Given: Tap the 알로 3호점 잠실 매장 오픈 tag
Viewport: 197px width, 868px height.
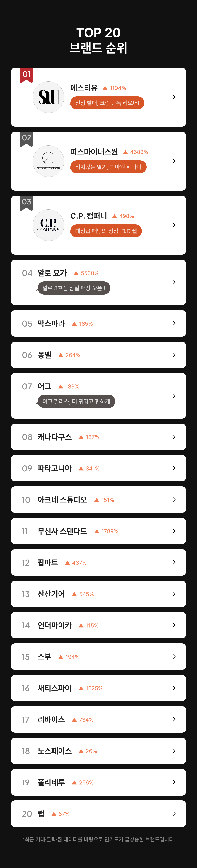Looking at the screenshot, I should click(74, 288).
